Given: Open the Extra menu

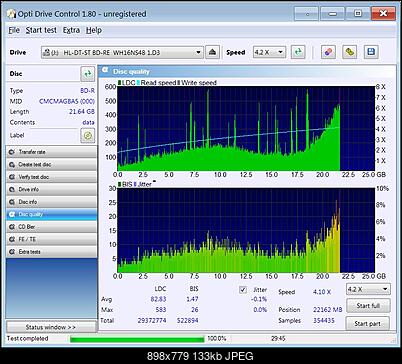Looking at the screenshot, I should pos(71,30).
